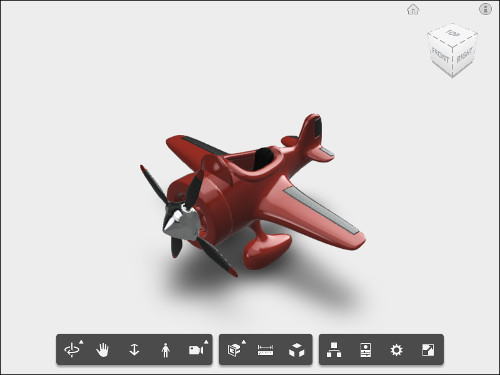The width and height of the screenshot is (500, 375).
Task: Select the silver propeller spinner on the airplane
Action: point(178,221)
